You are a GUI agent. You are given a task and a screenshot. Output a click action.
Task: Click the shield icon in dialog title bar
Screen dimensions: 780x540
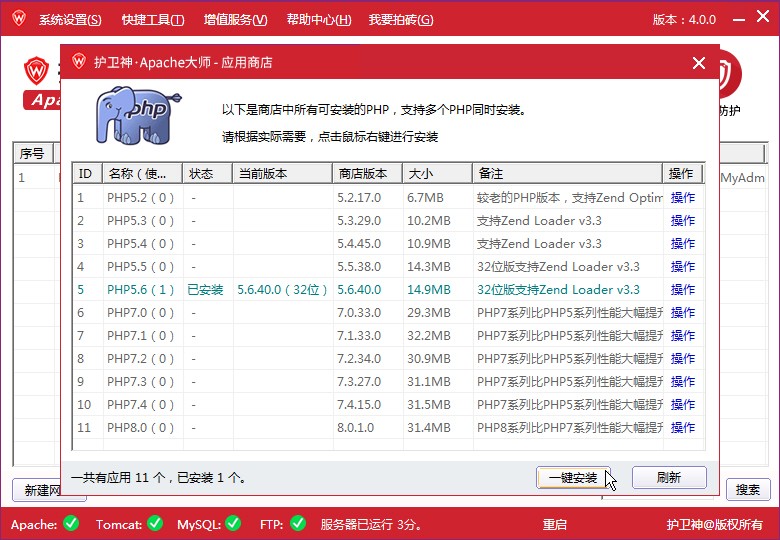[77, 62]
